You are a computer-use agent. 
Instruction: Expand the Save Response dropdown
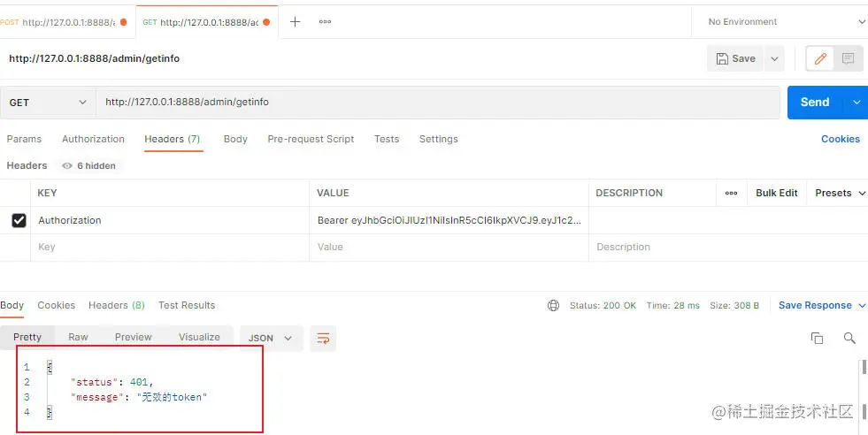pyautogui.click(x=861, y=306)
